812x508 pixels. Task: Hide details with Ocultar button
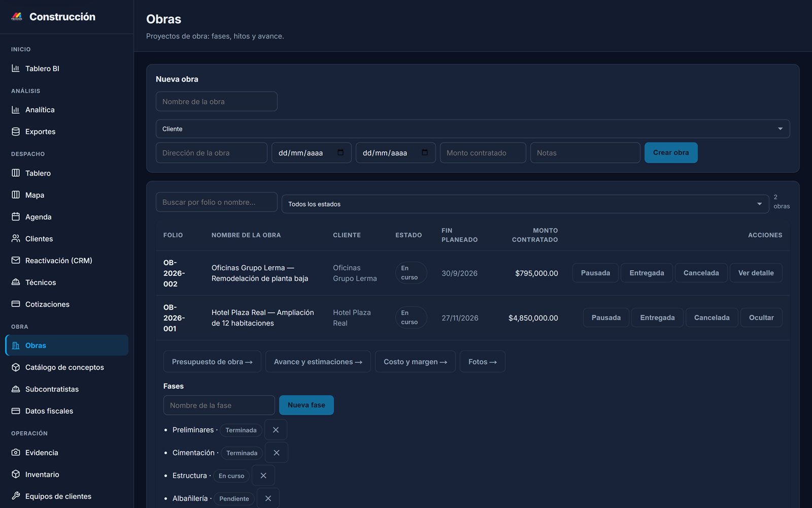(x=761, y=317)
